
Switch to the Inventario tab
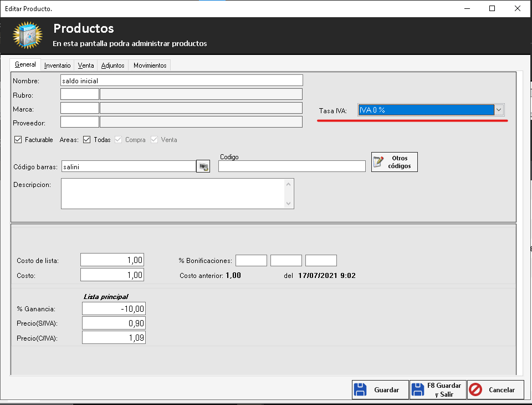pos(58,65)
